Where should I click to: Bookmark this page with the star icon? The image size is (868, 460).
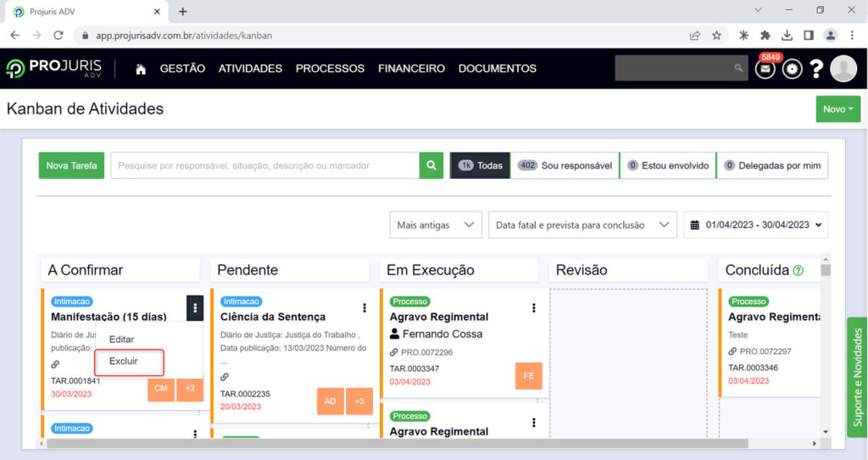(x=716, y=35)
